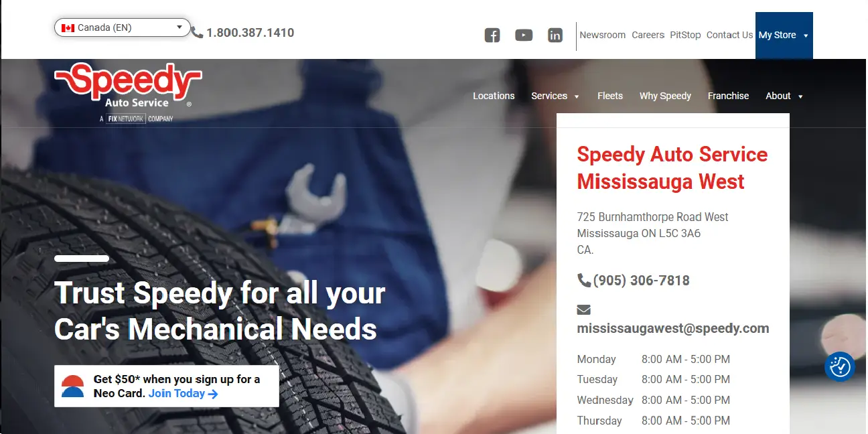Open the LinkedIn profile icon
The height and width of the screenshot is (434, 868).
(555, 35)
